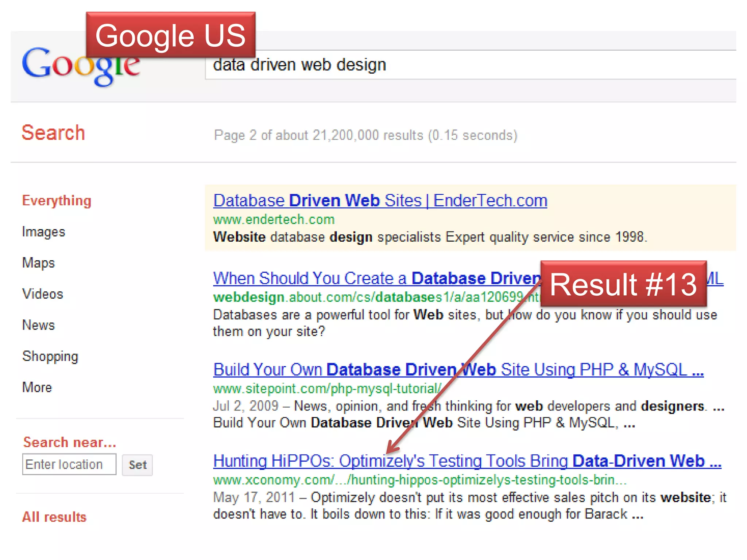Click the 'Search near...' heading
Image resolution: width=747 pixels, height=560 pixels.
[x=69, y=442]
